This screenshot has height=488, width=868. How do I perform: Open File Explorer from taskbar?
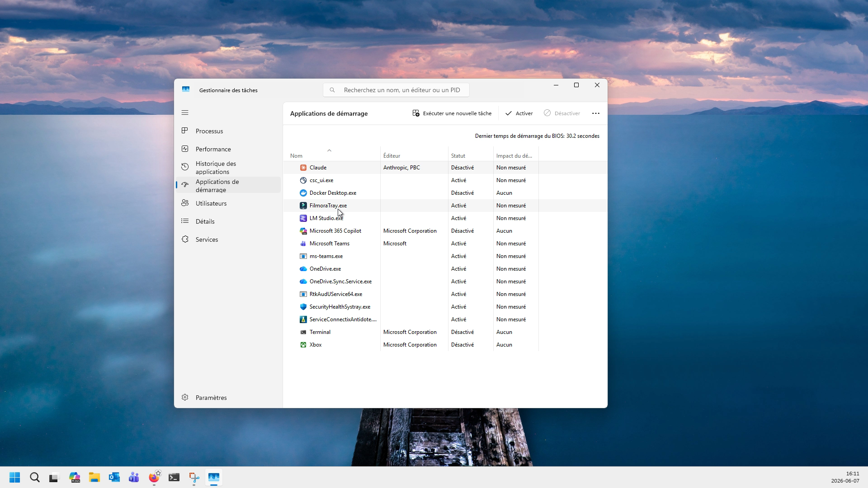click(94, 477)
